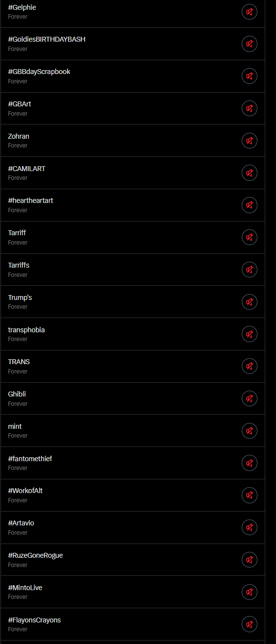Viewport: 276px width, 644px height.
Task: Unmute #heartheartart using its speaker icon
Action: coord(250,205)
